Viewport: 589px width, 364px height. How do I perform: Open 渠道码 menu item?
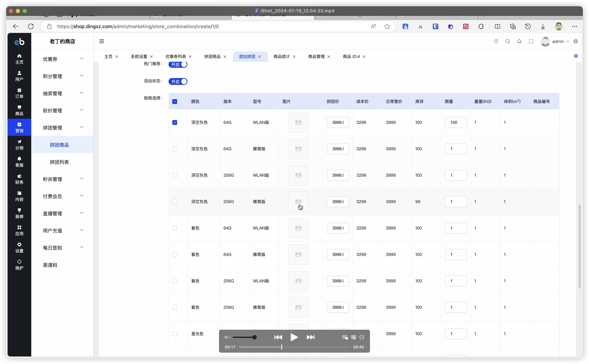click(62, 265)
